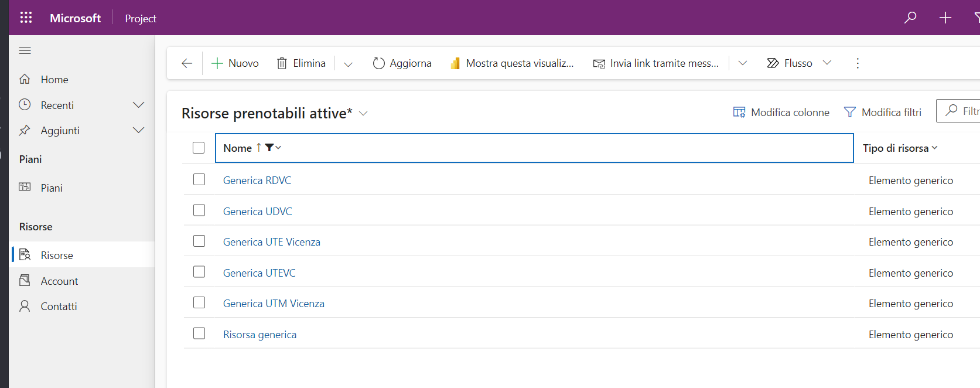Image resolution: width=980 pixels, height=388 pixels.
Task: Expand the chevron next to Elimina
Action: pos(348,64)
